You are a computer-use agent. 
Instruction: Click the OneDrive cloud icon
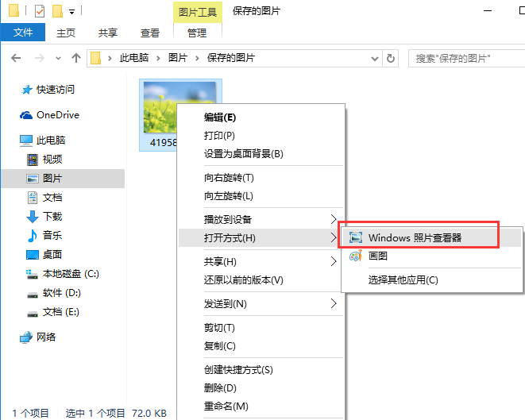pos(26,115)
